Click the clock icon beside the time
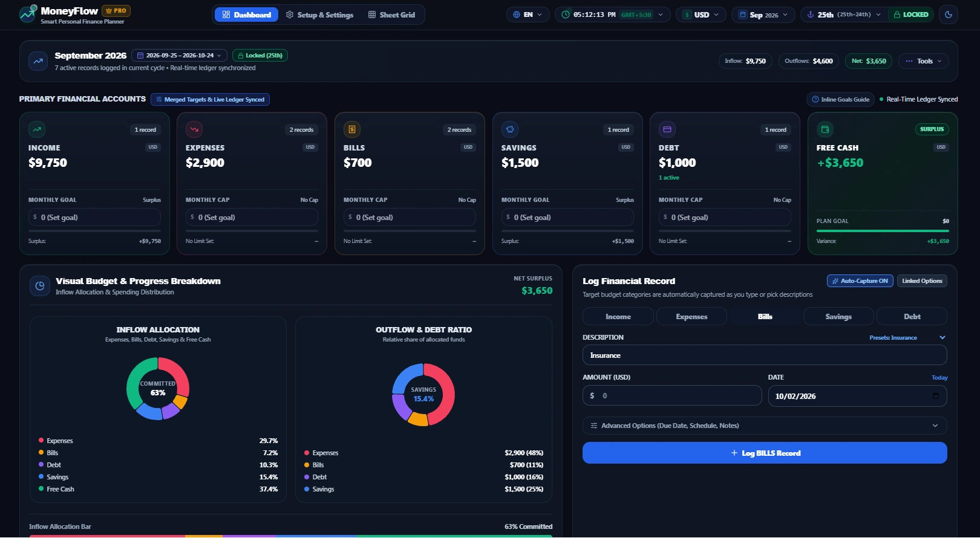 coord(566,15)
